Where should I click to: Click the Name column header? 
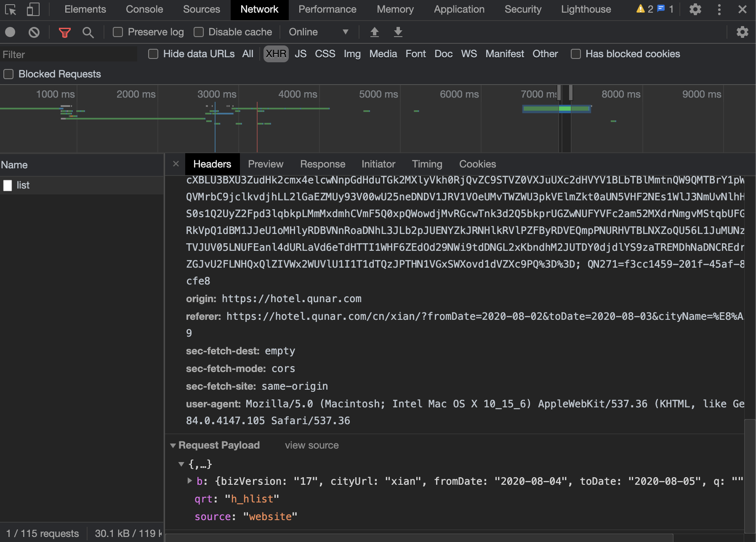82,165
